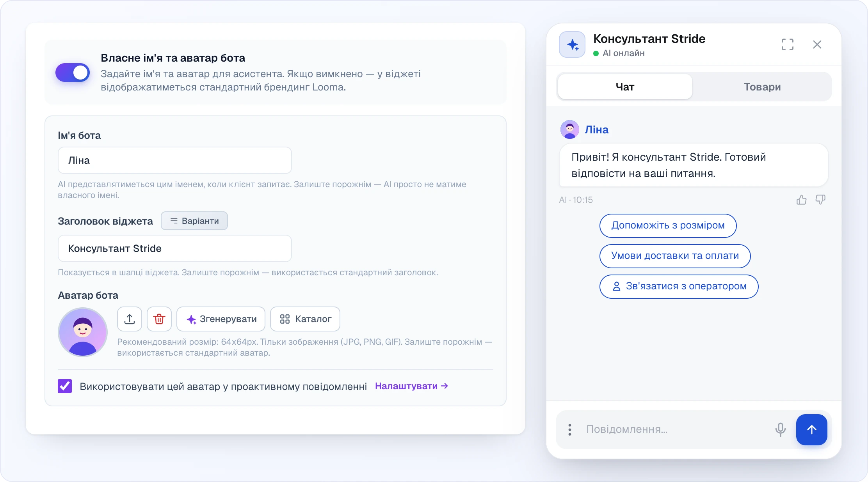Toggle the custom bot name and avatar switch
This screenshot has height=482, width=868.
tap(73, 73)
